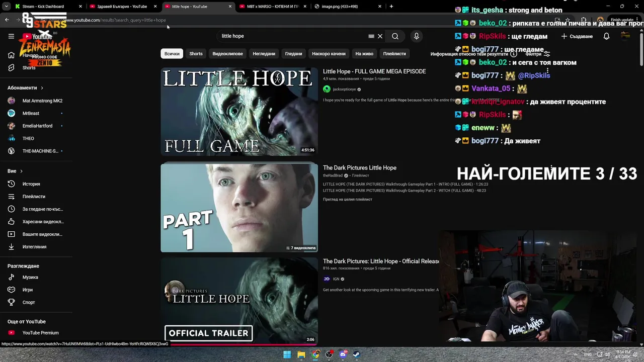Image resolution: width=644 pixels, height=362 pixels.
Task: Visit the IGN channel
Action: coord(336,279)
